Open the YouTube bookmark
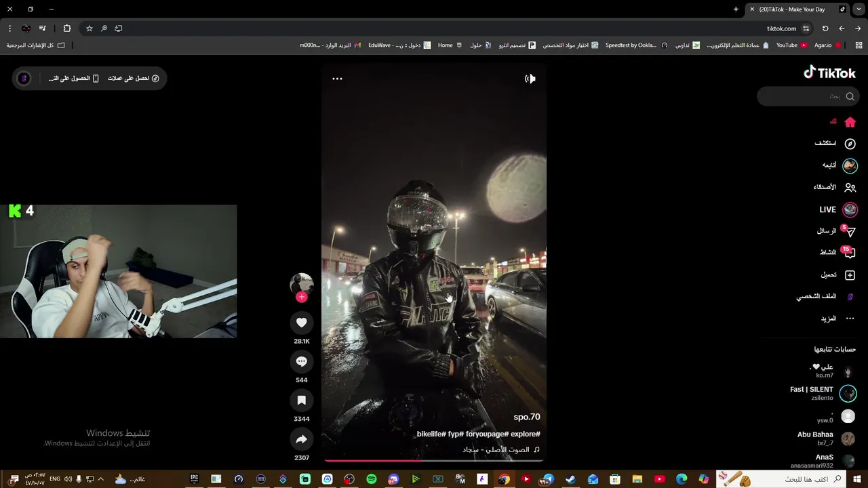This screenshot has width=868, height=488. point(791,45)
